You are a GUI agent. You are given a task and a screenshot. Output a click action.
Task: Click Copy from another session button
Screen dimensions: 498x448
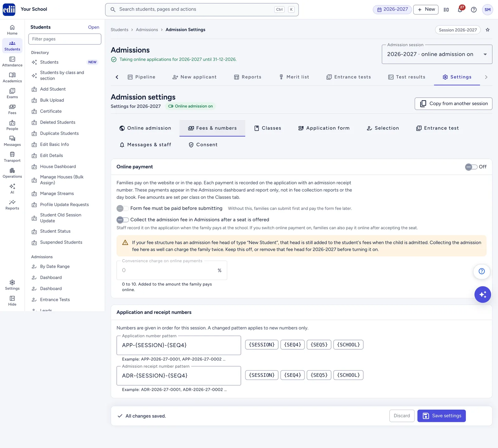[453, 104]
